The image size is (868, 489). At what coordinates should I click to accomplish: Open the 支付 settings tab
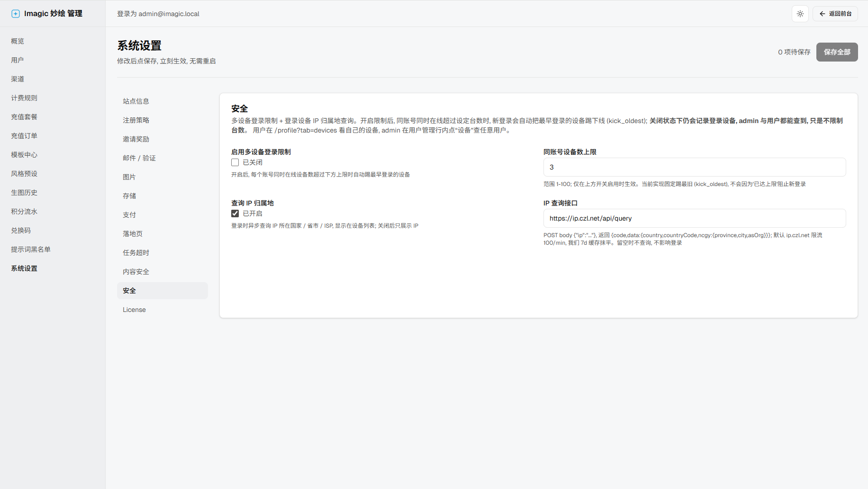click(163, 215)
